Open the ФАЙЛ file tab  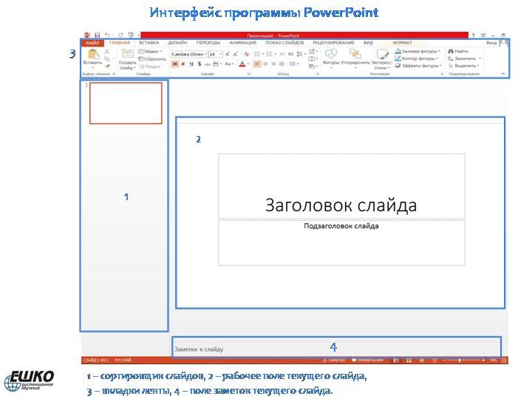[x=92, y=43]
